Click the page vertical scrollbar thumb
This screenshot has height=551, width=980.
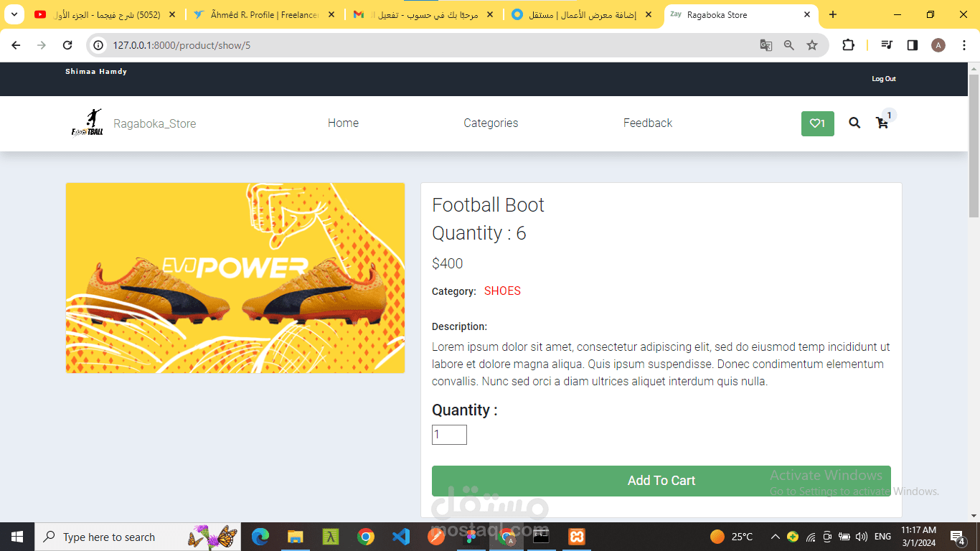(974, 145)
